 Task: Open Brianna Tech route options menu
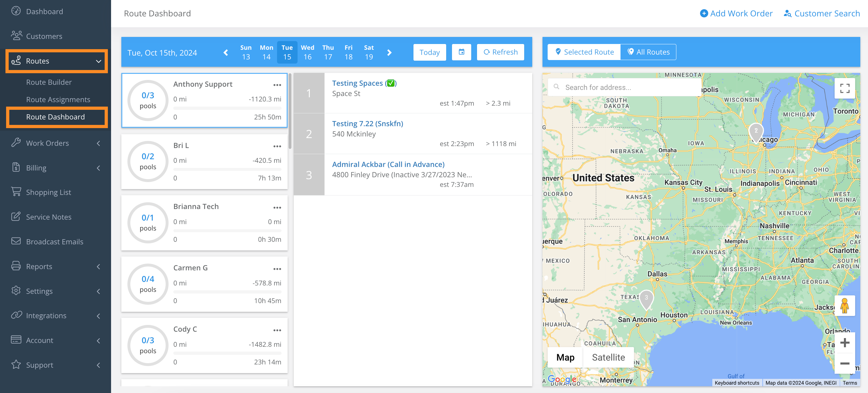click(277, 208)
